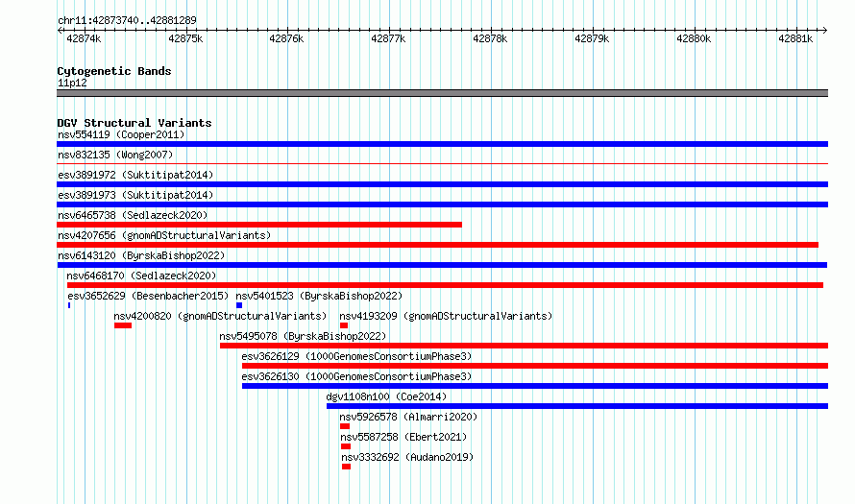Image resolution: width=855 pixels, height=504 pixels.
Task: Open dgv1108n100 (Coe2014) label
Action: pos(386,396)
